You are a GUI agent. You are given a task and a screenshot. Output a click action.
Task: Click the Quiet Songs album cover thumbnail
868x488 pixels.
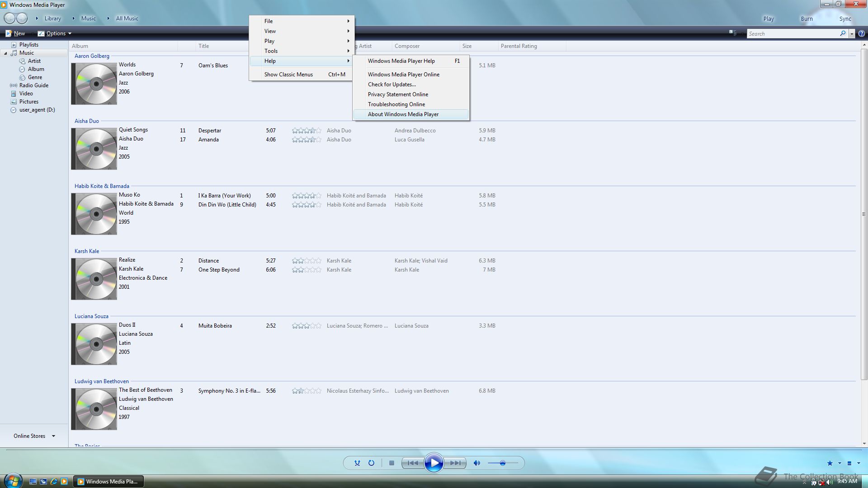[94, 149]
